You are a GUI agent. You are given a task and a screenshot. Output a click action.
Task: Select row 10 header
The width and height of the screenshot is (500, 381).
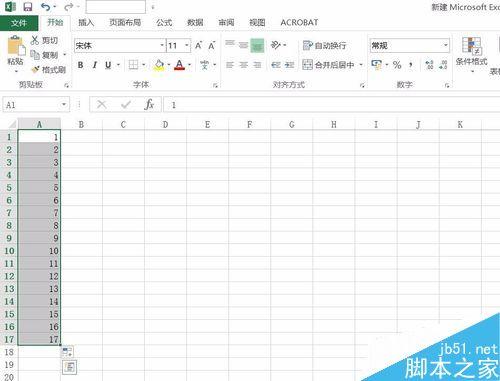click(x=9, y=251)
